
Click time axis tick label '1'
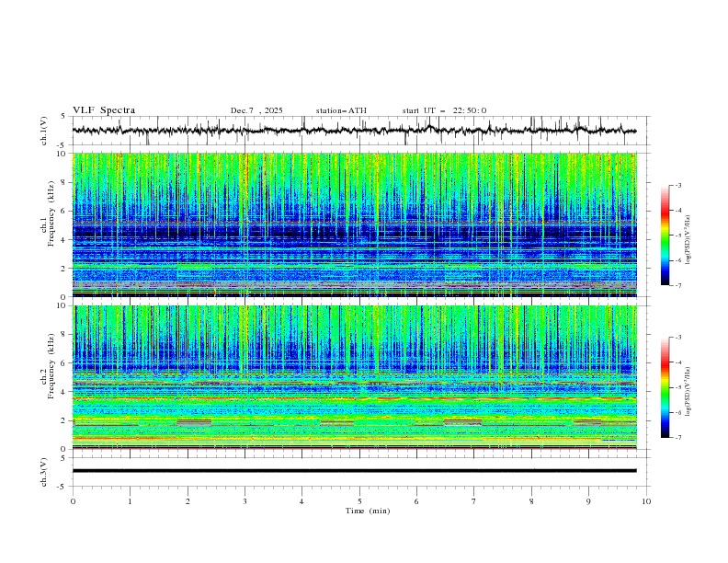click(x=130, y=501)
